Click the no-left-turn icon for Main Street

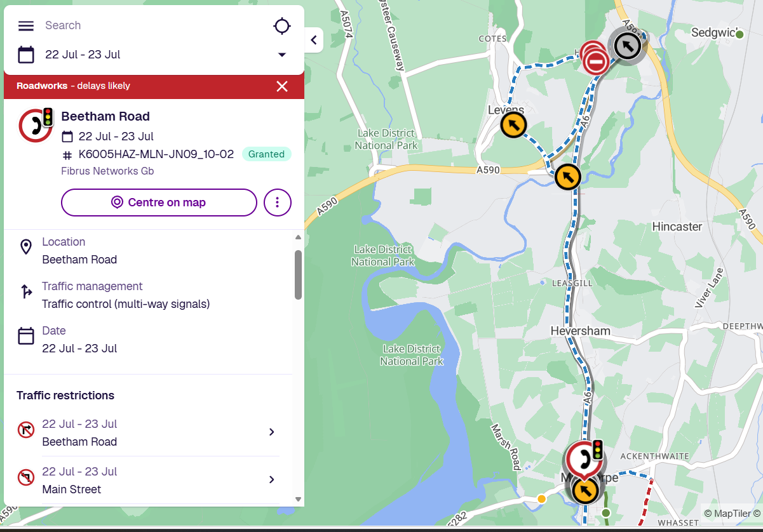[26, 478]
